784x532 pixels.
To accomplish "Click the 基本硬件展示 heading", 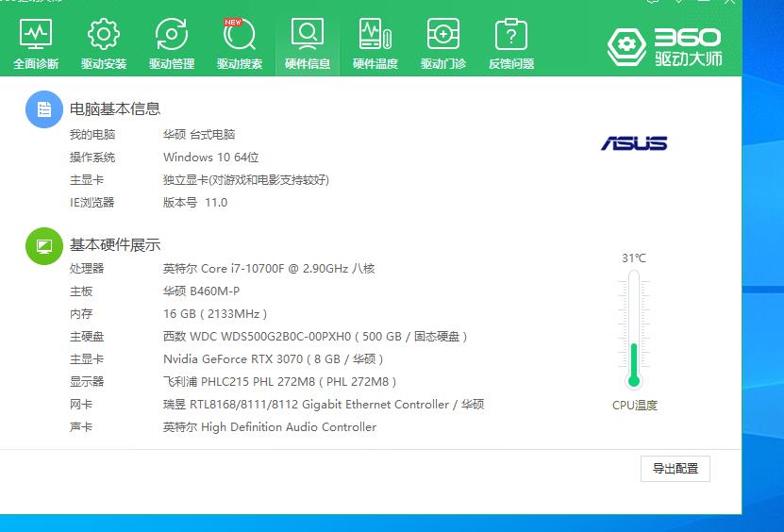I will (x=115, y=245).
